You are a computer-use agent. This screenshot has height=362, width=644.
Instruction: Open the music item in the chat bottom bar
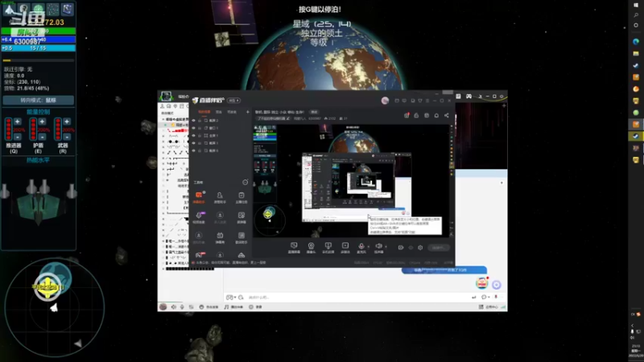[x=233, y=307]
